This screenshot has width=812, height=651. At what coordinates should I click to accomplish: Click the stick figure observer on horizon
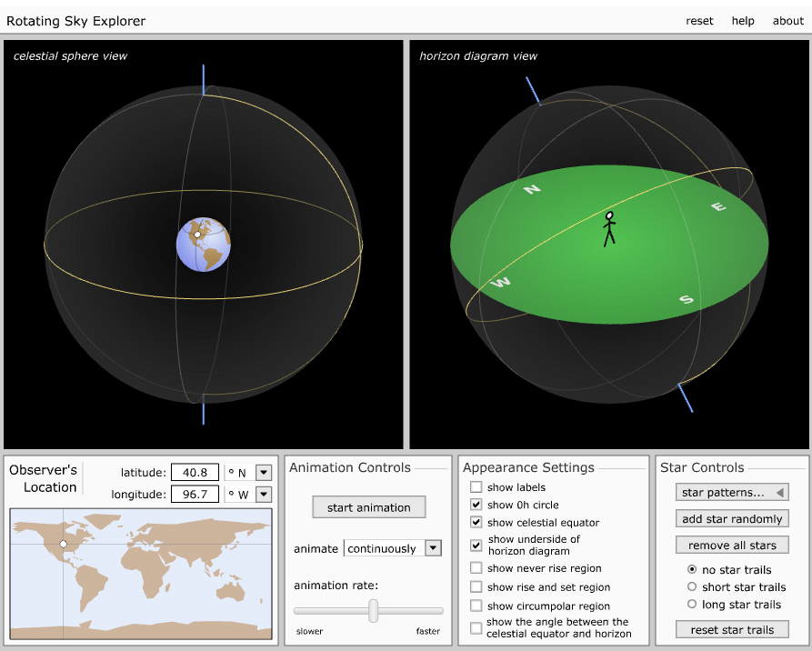click(609, 229)
